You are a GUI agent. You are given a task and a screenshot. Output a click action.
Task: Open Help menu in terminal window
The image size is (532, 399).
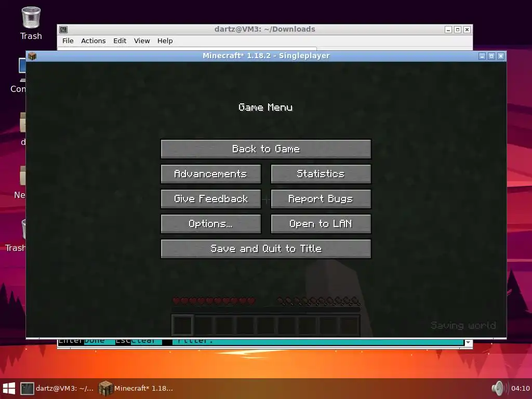(x=165, y=41)
